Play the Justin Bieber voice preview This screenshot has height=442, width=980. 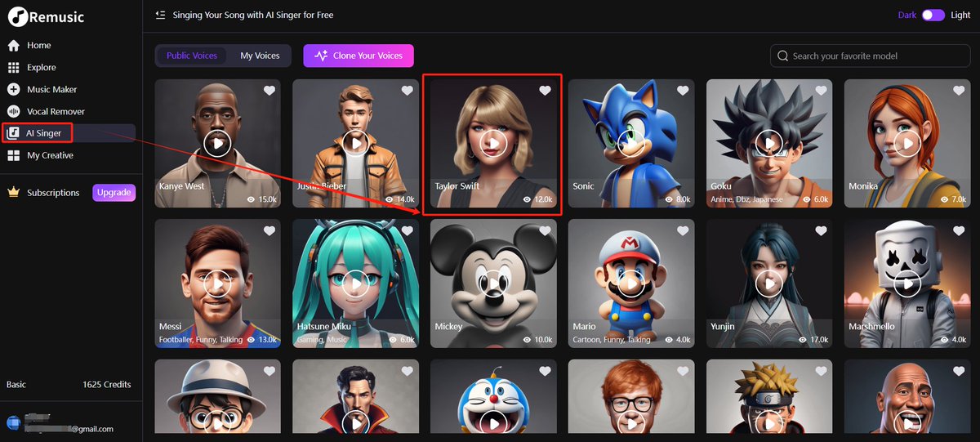pos(355,143)
